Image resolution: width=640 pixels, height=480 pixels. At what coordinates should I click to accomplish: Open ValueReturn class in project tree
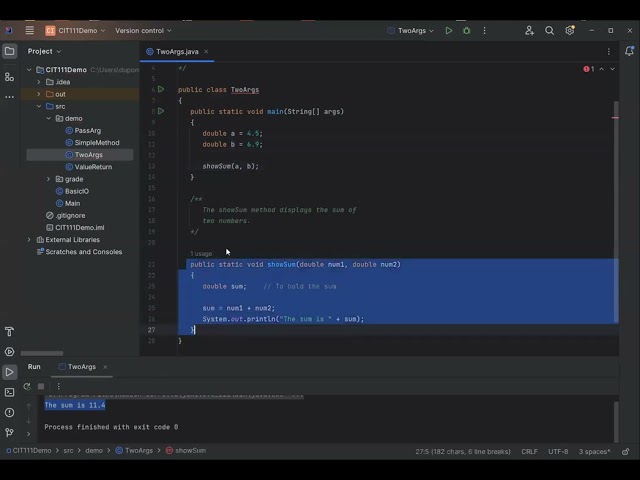pos(89,167)
